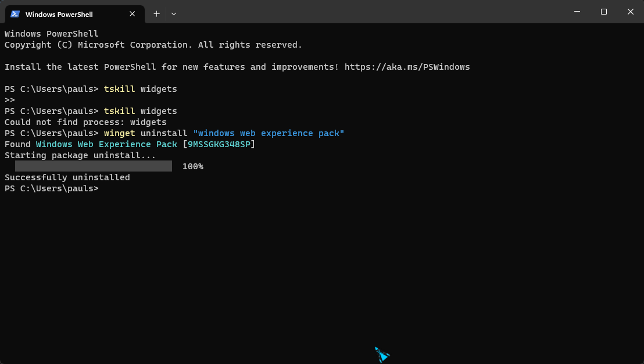The width and height of the screenshot is (644, 364).
Task: Open the new tab profile dropdown
Action: (x=174, y=14)
